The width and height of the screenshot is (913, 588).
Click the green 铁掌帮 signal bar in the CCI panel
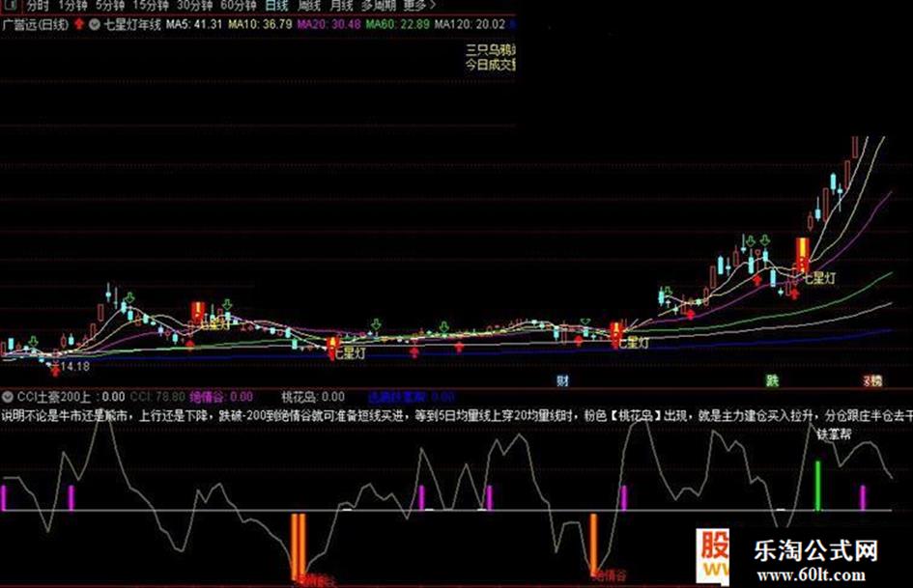click(x=817, y=486)
